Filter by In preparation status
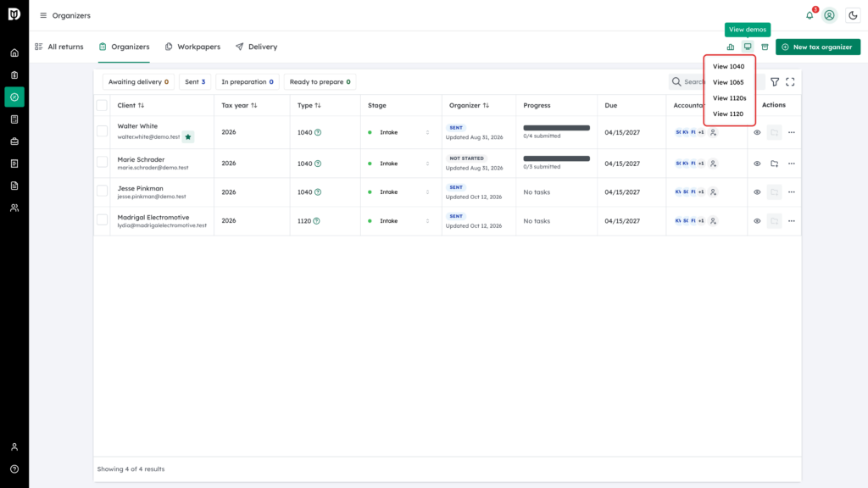This screenshot has width=868, height=488. pyautogui.click(x=248, y=82)
